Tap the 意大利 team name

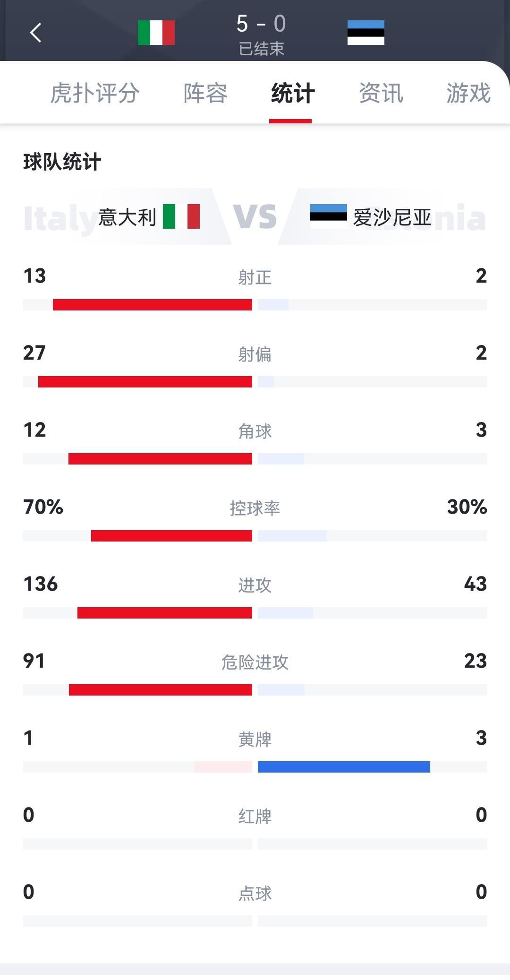pos(127,217)
